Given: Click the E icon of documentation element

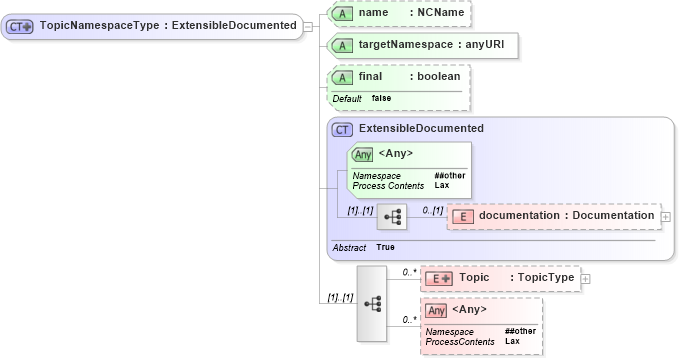Looking at the screenshot, I should [x=463, y=217].
